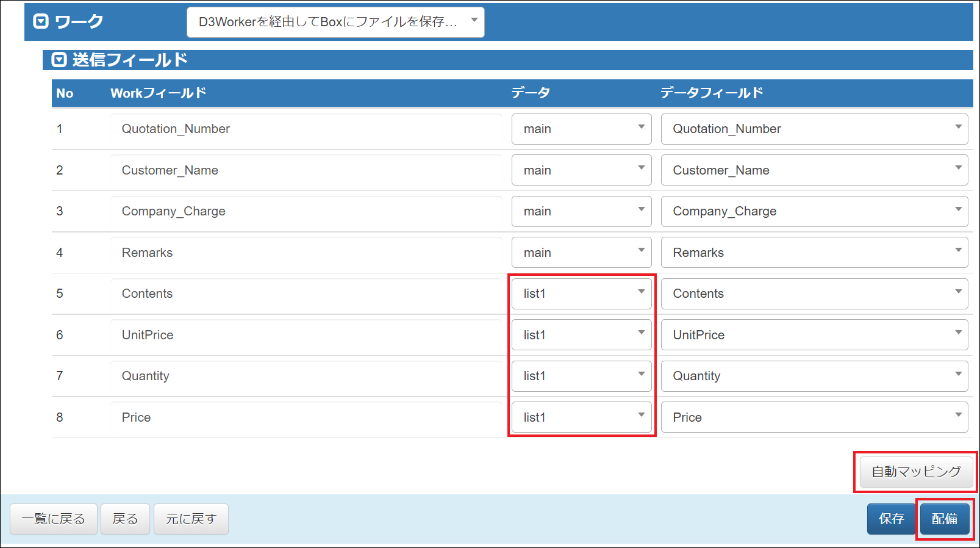Click the Workフィールド column header
The width and height of the screenshot is (980, 548).
tap(158, 93)
